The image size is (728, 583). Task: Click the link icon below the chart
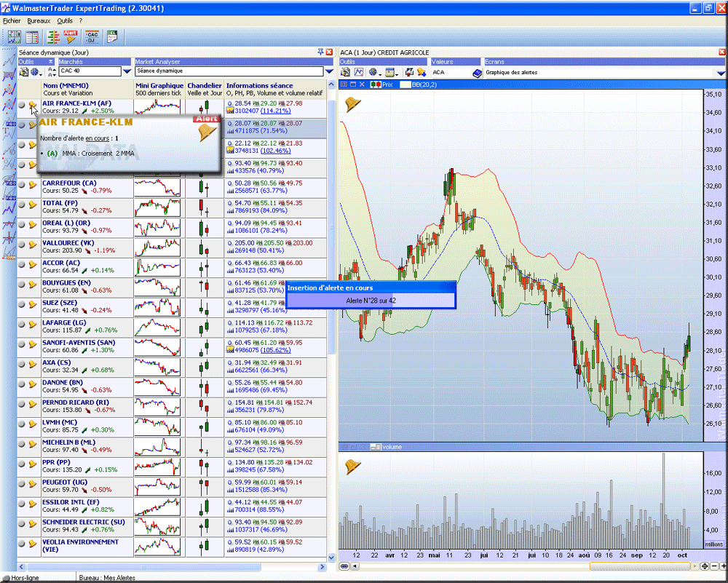pos(344,566)
